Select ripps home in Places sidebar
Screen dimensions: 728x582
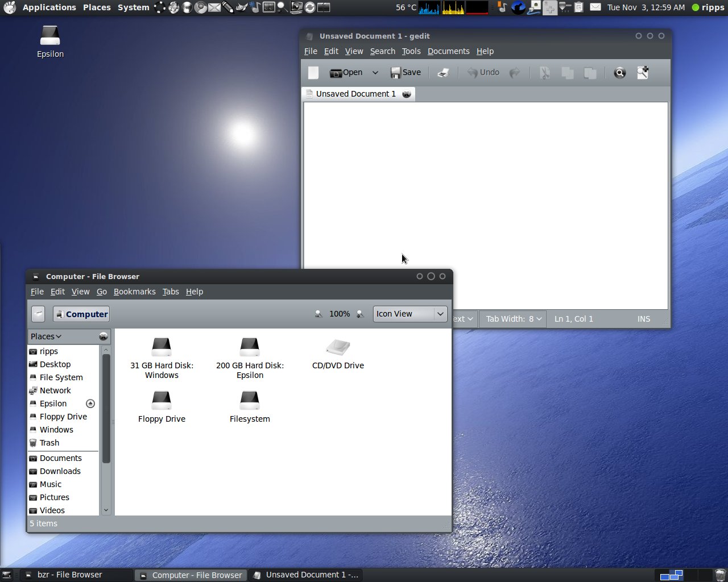point(63,351)
